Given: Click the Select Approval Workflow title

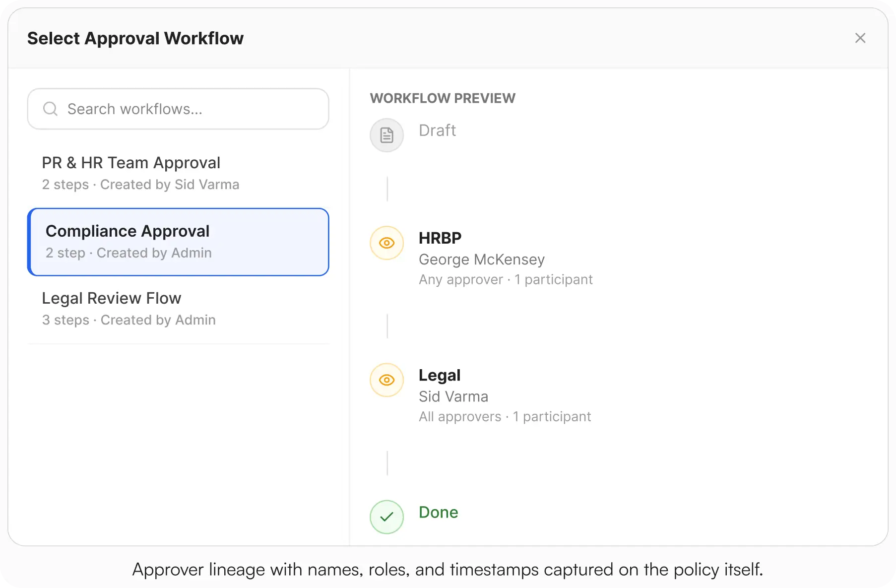Looking at the screenshot, I should click(135, 39).
